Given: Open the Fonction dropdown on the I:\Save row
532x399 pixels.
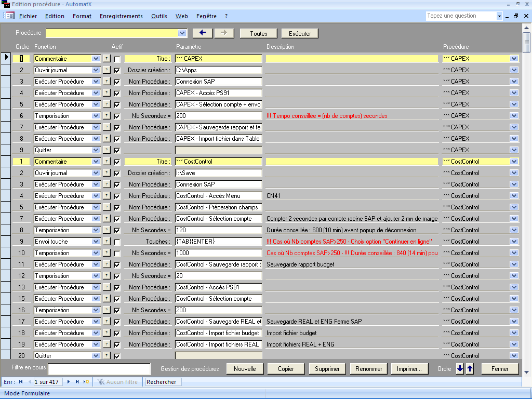Looking at the screenshot, I should (x=96, y=172).
